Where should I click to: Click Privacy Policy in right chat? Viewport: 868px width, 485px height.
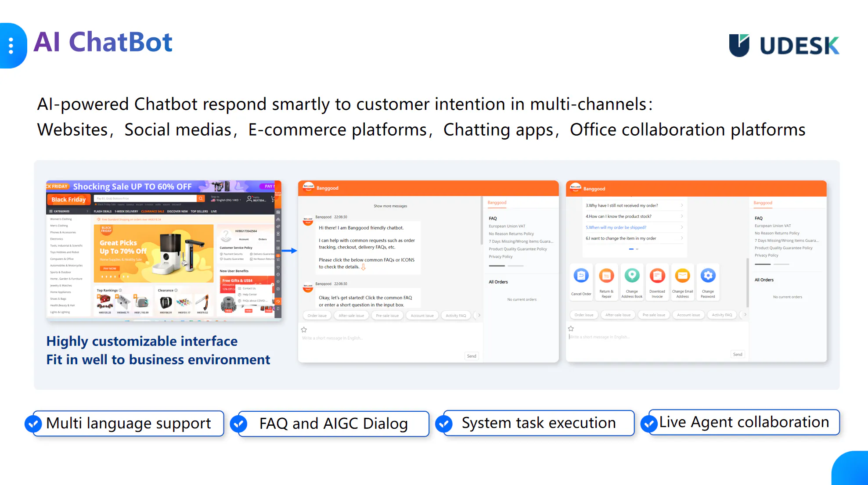tap(767, 255)
